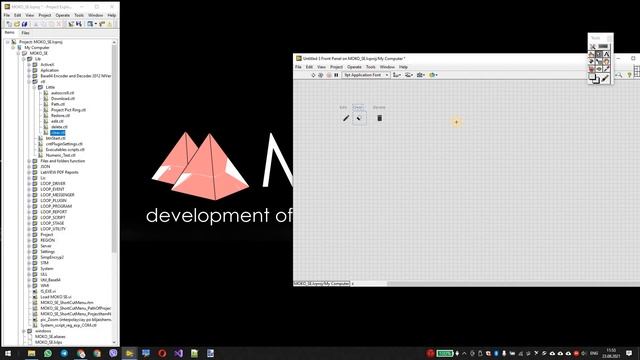Select the Probe tool in Tools palette
Image resolution: width=640 pixels, height=360 pixels.
coord(599,69)
